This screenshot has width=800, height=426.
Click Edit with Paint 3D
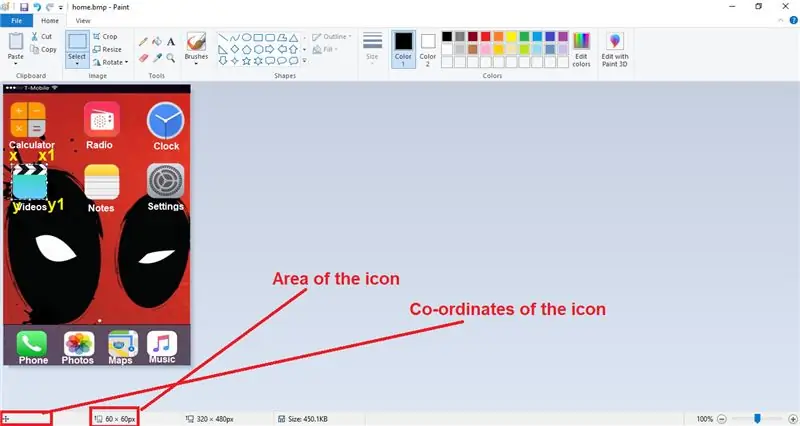615,49
